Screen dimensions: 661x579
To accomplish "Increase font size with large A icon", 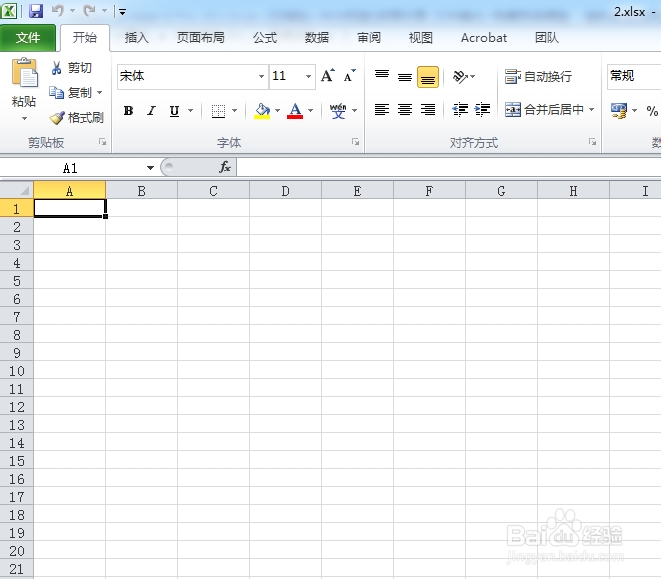I will click(328, 75).
